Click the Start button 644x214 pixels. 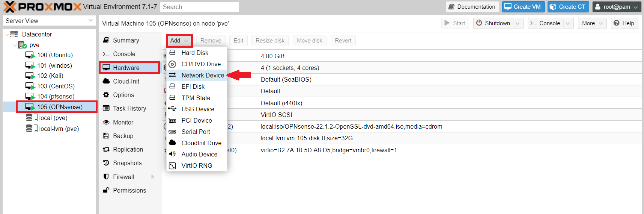[455, 23]
